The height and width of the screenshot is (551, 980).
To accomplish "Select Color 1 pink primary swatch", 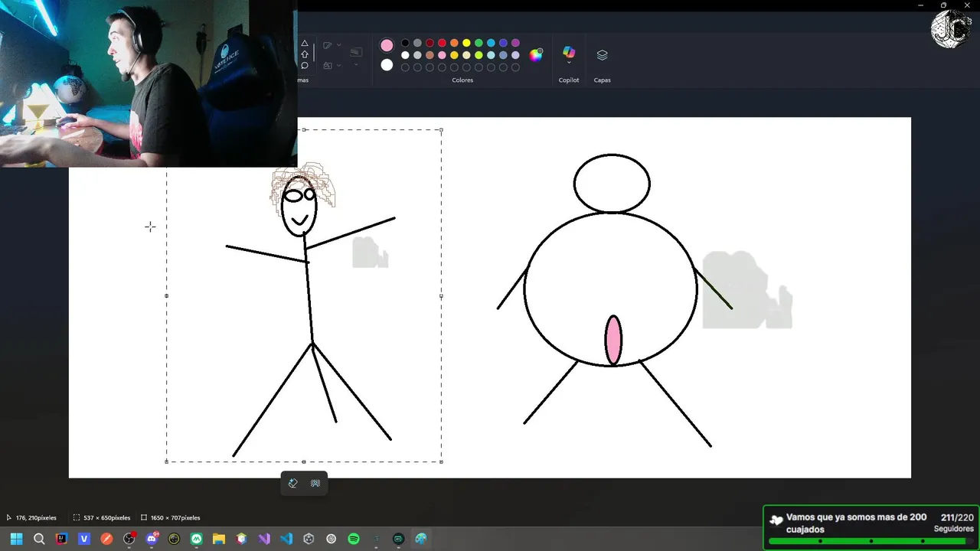I will click(x=387, y=45).
